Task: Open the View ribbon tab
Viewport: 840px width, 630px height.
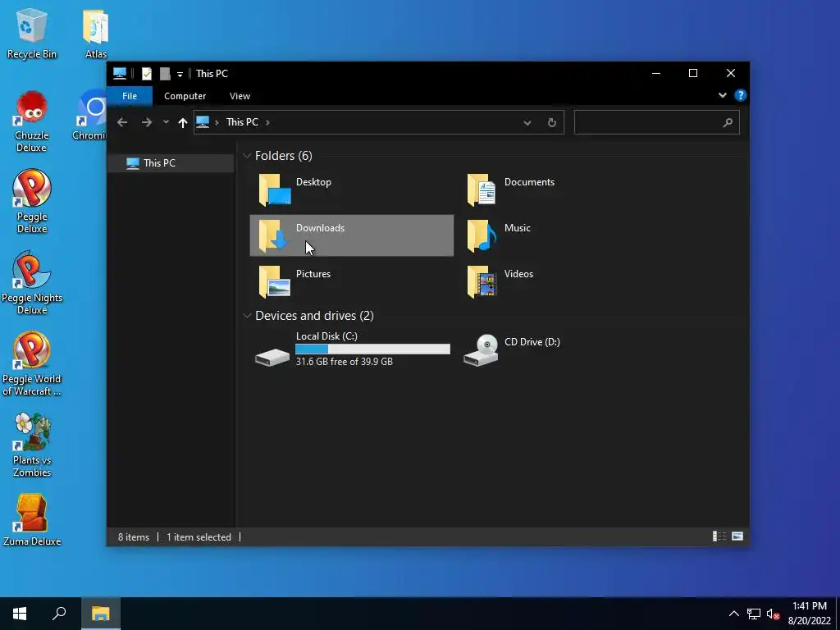Action: pos(240,96)
